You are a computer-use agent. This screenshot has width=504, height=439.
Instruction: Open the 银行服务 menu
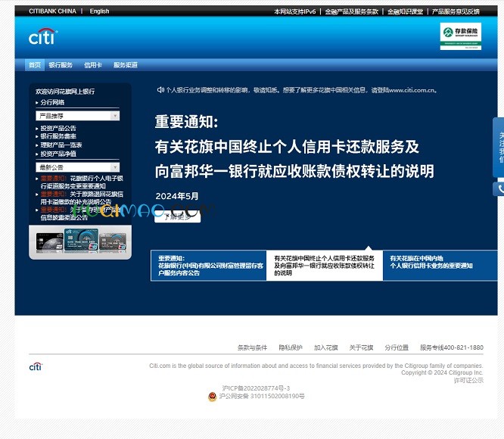(x=61, y=65)
